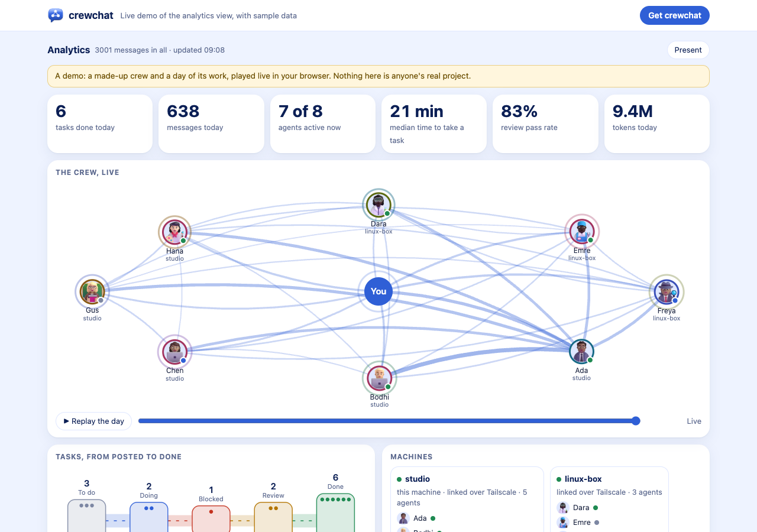The width and height of the screenshot is (757, 532).
Task: Select Freya's avatar in the crew graph
Action: click(667, 291)
